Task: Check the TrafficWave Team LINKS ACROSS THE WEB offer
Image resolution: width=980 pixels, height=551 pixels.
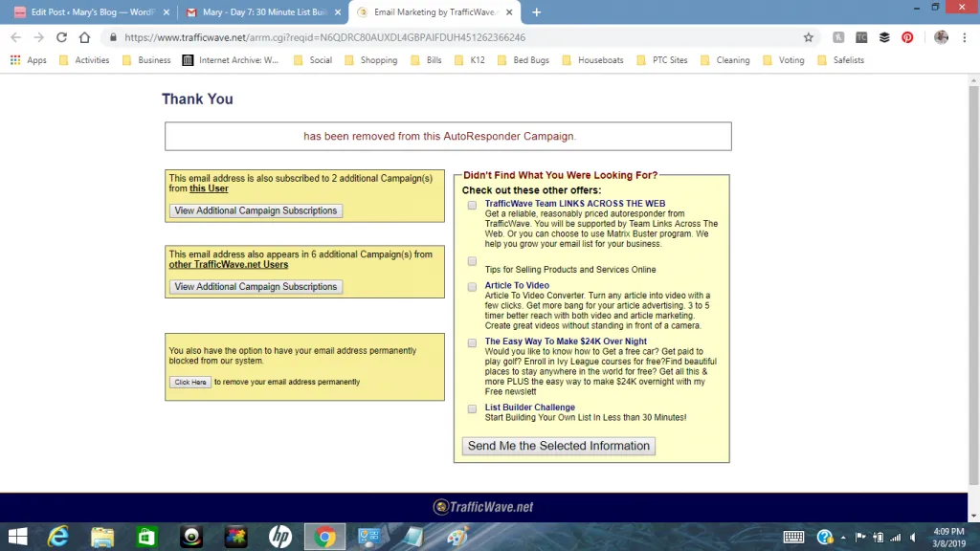Action: coord(472,205)
